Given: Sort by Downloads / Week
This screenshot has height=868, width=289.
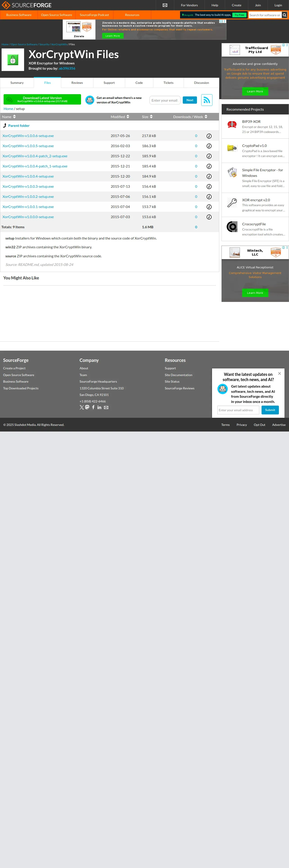Looking at the screenshot, I should pos(190,116).
